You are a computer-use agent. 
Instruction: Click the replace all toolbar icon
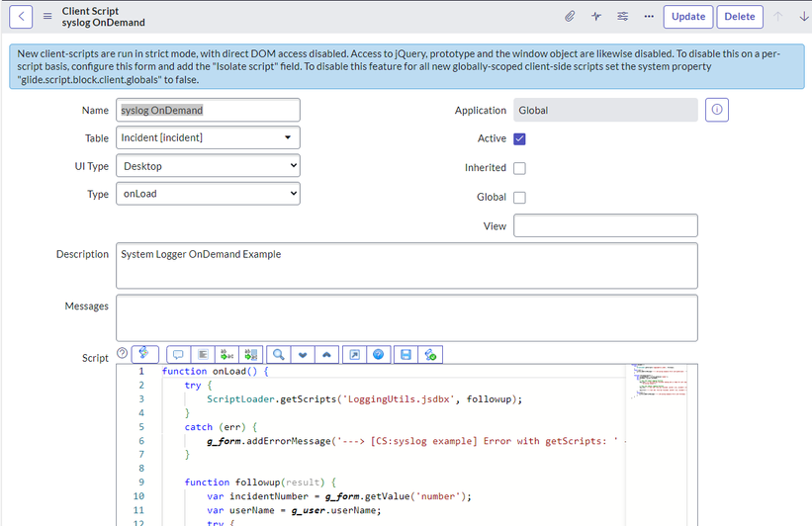250,355
